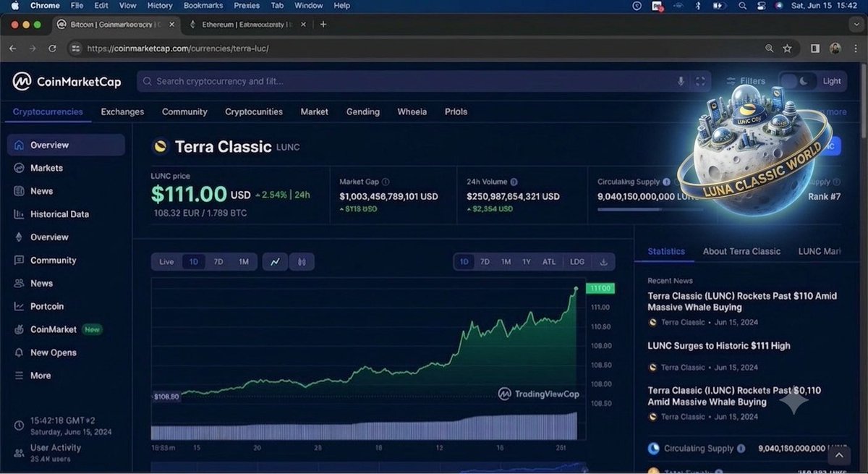The height and width of the screenshot is (474, 868).
Task: Bookmark this page with the star icon
Action: click(787, 48)
